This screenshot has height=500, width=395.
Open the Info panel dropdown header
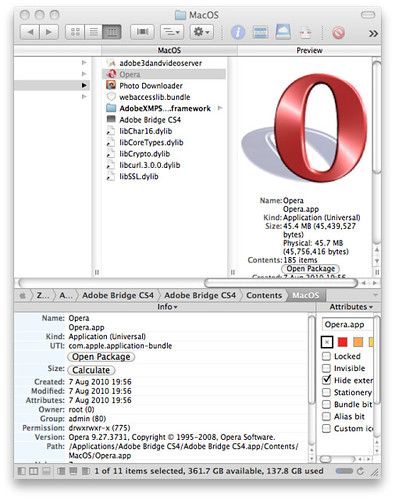point(167,307)
